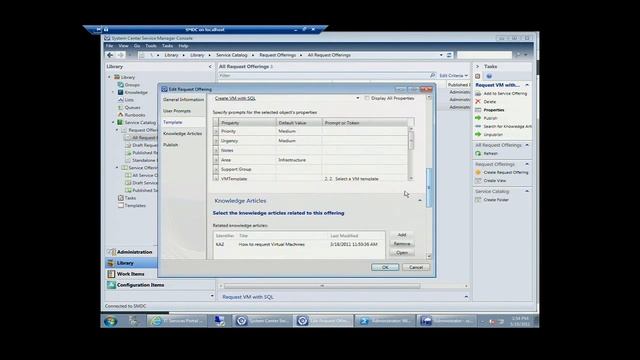Toggle Display All Properties checkbox

click(367, 98)
